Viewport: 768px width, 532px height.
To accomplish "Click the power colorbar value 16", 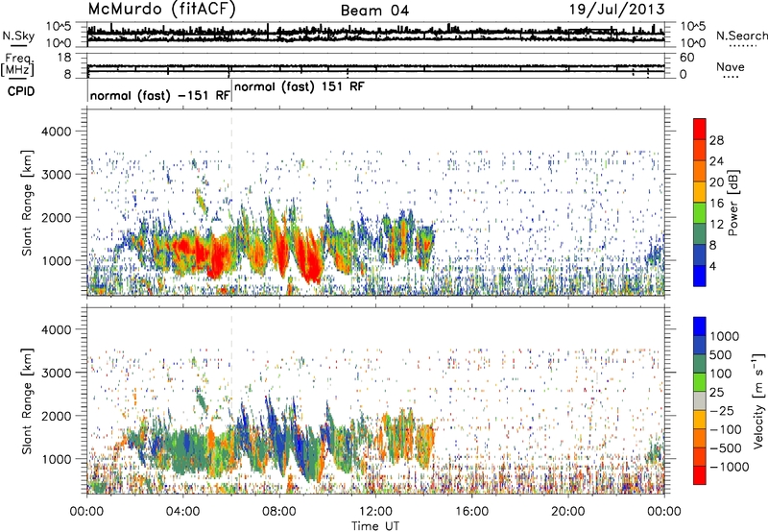I will 716,204.
